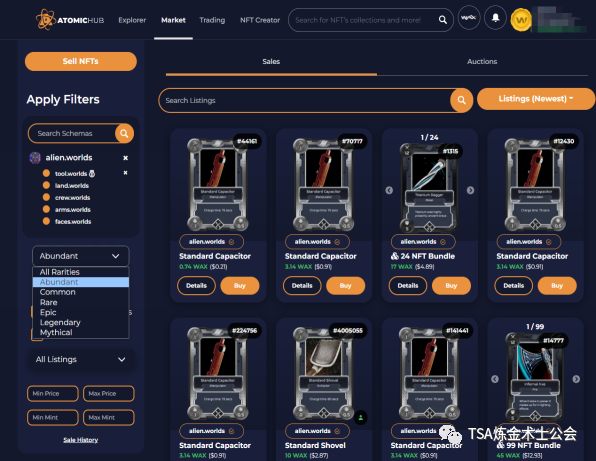Screen dimensions: 596x461
Task: Click Standard Shovel card image #4005055
Action: coord(323,373)
